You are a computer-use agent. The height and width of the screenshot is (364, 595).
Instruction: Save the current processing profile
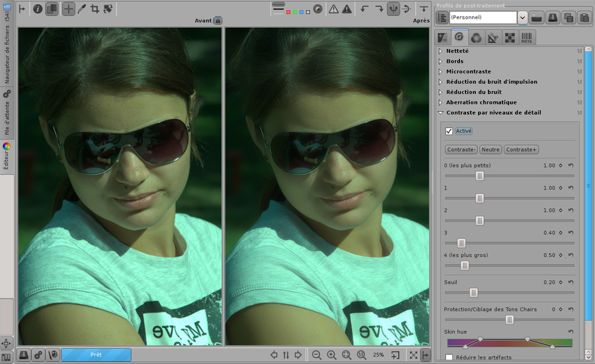point(551,17)
